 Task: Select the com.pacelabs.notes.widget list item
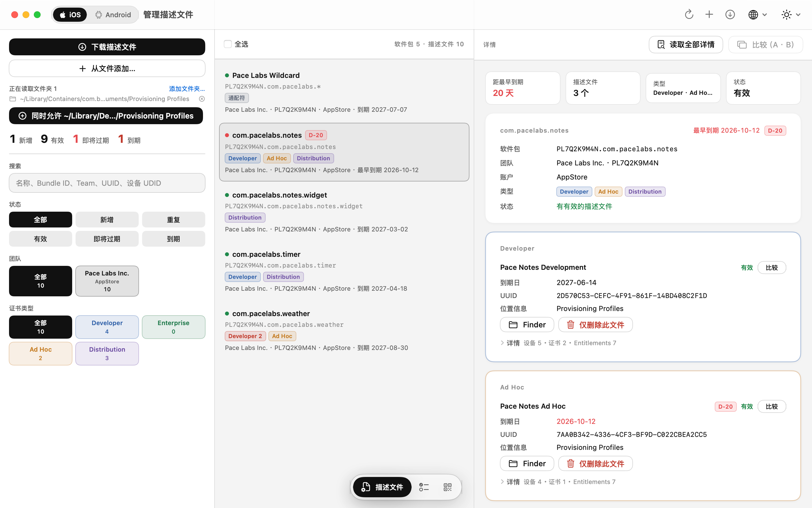pos(344,212)
